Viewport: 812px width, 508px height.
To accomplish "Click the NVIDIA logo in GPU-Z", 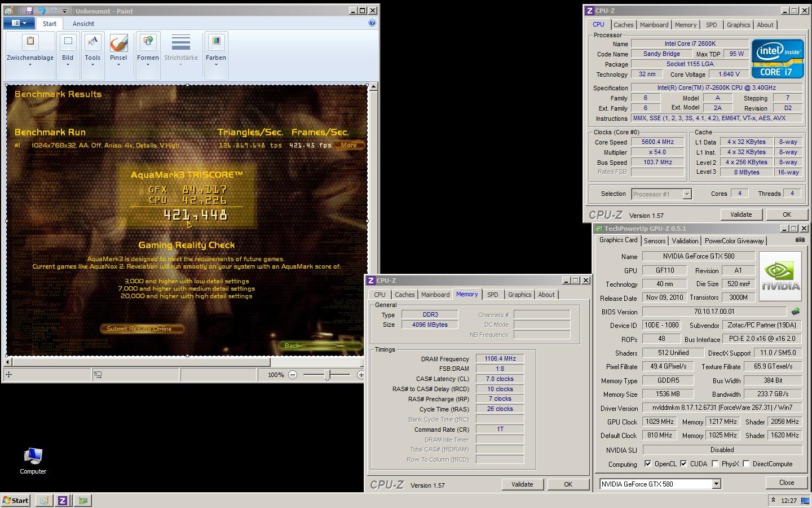I will [x=780, y=276].
